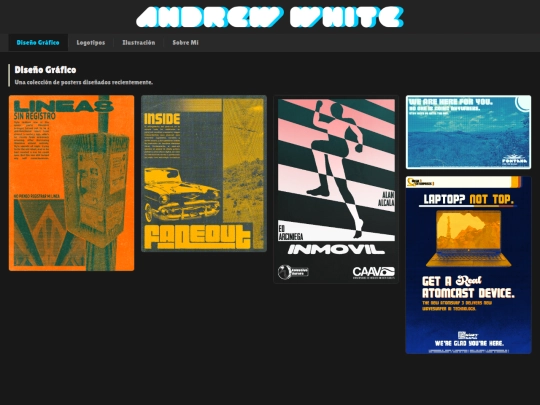Open the Sobre Mí tab
540x405 pixels.
click(185, 43)
